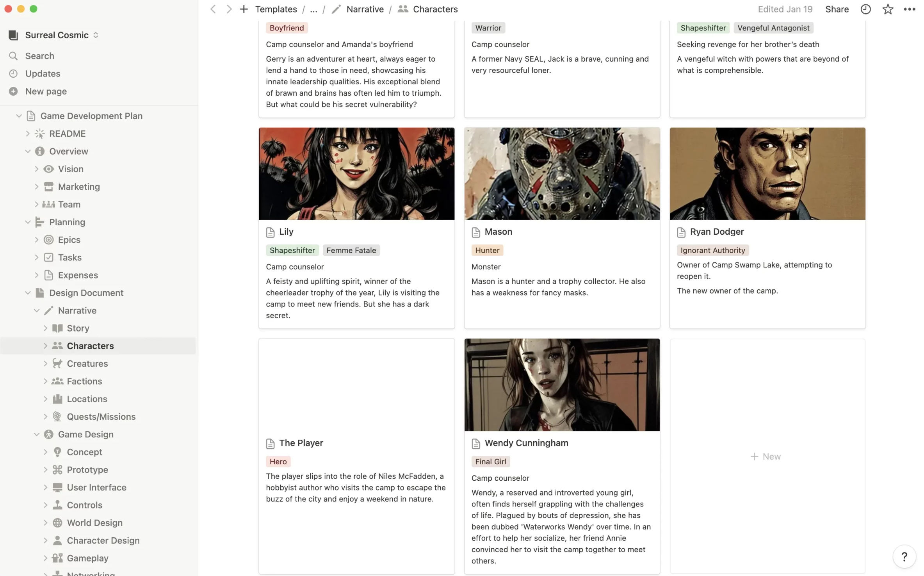Screen dimensions: 924x576
Task: Click the plus new-tab icon in top bar
Action: point(244,9)
